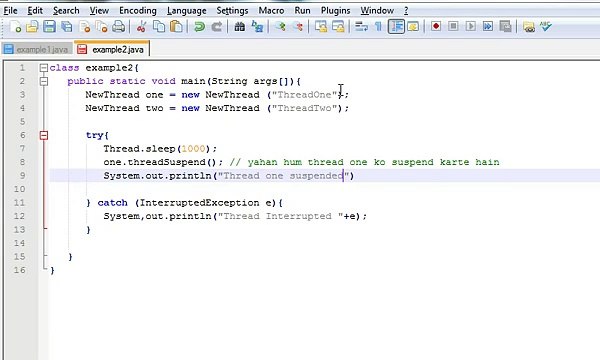Click the value 1000 in Thread.sleep
This screenshot has width=600, height=360.
coord(193,148)
